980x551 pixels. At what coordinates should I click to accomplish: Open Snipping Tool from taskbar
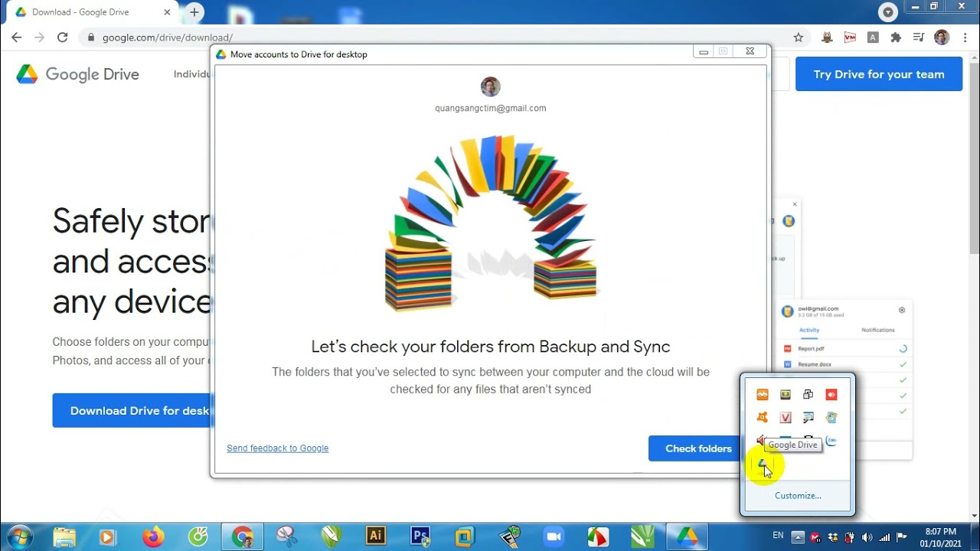287,537
